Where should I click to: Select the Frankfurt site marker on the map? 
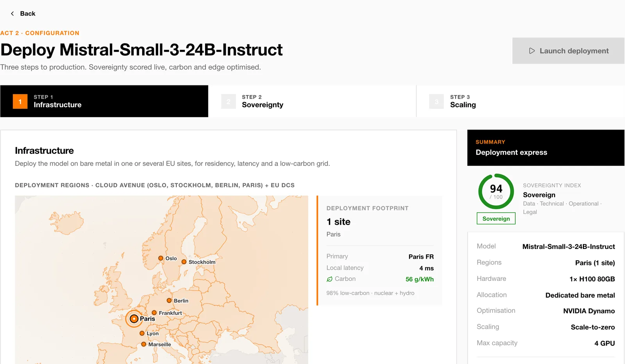154,313
